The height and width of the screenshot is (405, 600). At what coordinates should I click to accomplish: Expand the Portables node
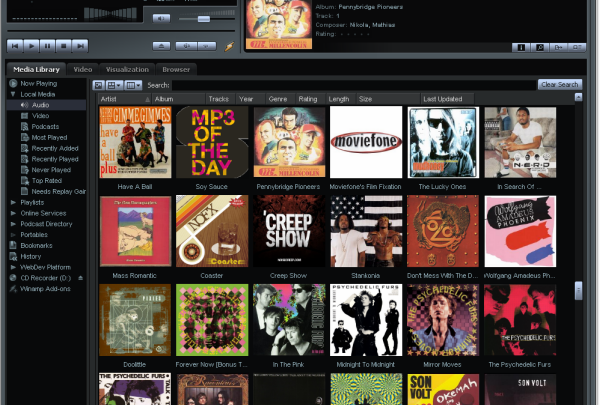coord(13,235)
